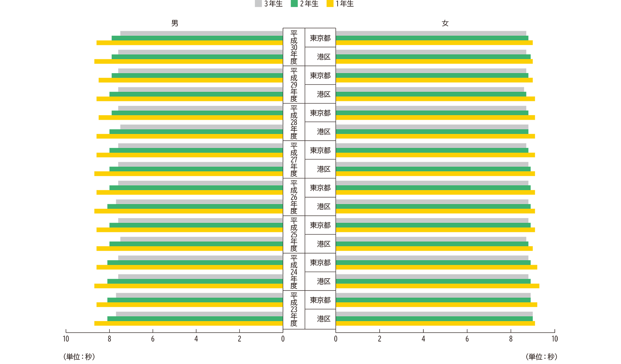Click 港区 cell in 平成23年度 group
This screenshot has height=364, width=621.
pos(320,319)
